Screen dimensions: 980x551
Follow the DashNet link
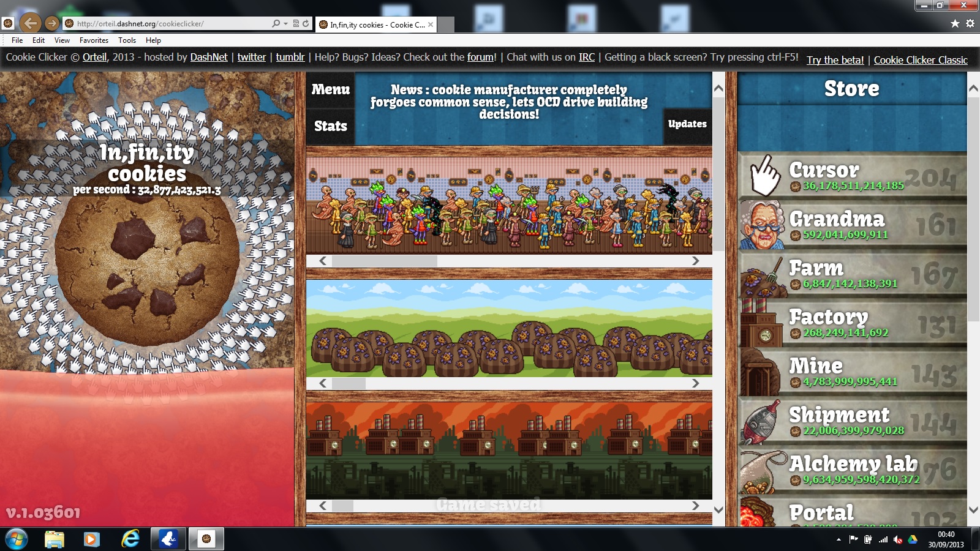tap(209, 57)
